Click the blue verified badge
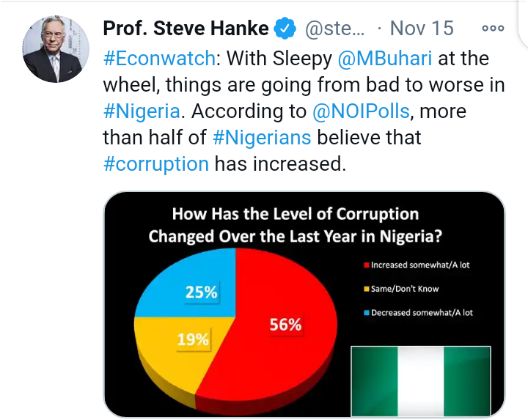Screen dimensions: 528x420 (285, 29)
